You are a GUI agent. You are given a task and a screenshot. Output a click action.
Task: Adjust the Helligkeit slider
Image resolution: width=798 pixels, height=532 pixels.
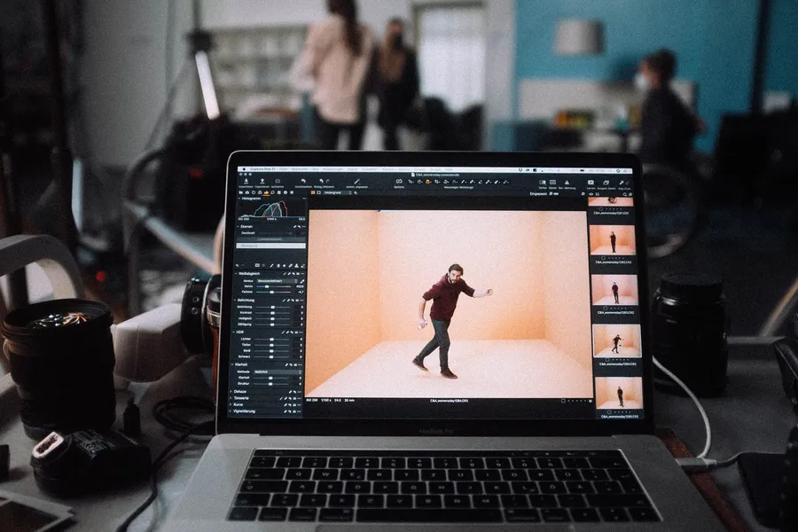pyautogui.click(x=272, y=318)
